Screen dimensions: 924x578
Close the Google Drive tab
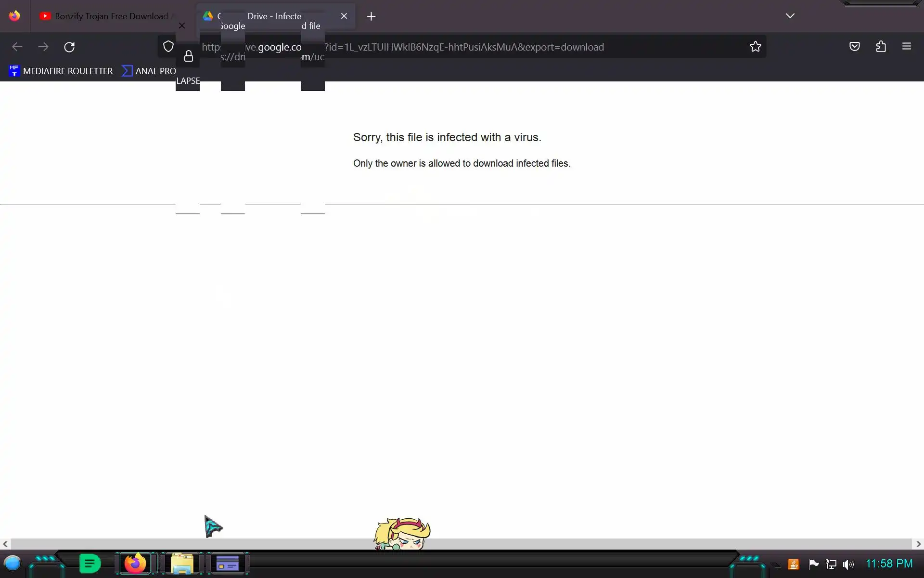tap(344, 16)
